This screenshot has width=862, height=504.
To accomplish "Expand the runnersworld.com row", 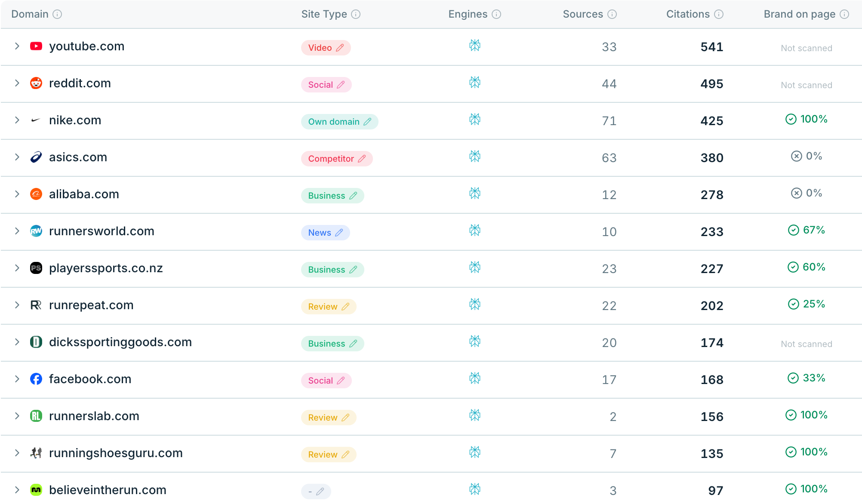I will coord(17,231).
